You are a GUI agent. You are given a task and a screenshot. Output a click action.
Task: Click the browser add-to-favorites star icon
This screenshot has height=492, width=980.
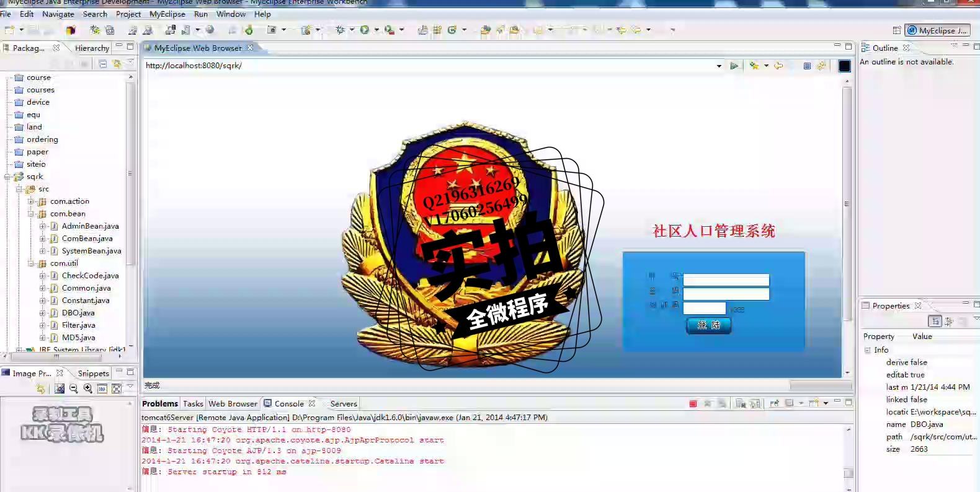point(754,66)
